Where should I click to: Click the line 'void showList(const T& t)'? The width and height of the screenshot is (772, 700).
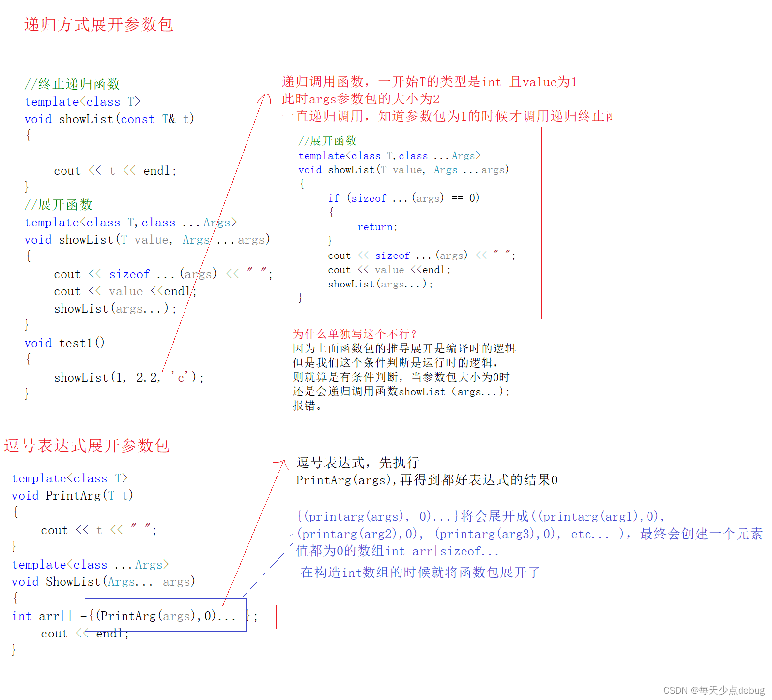click(109, 119)
